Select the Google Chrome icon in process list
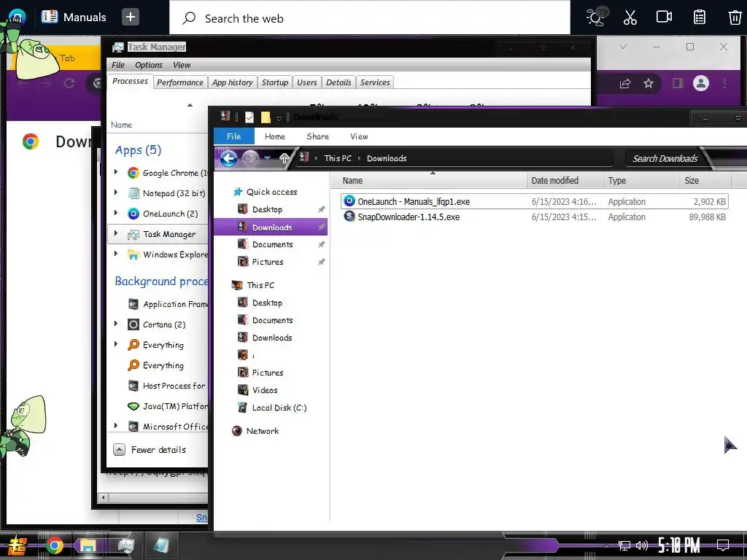This screenshot has height=560, width=747. [133, 173]
